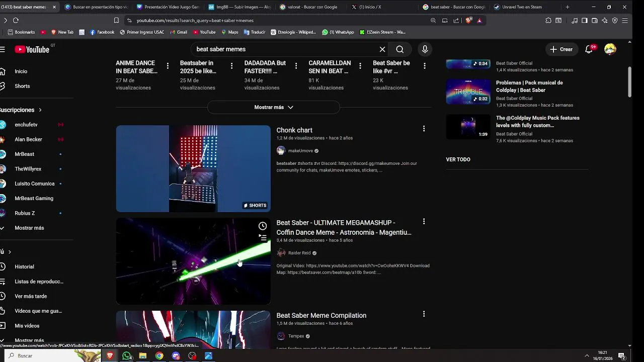Open the notifications bell

tap(589, 49)
